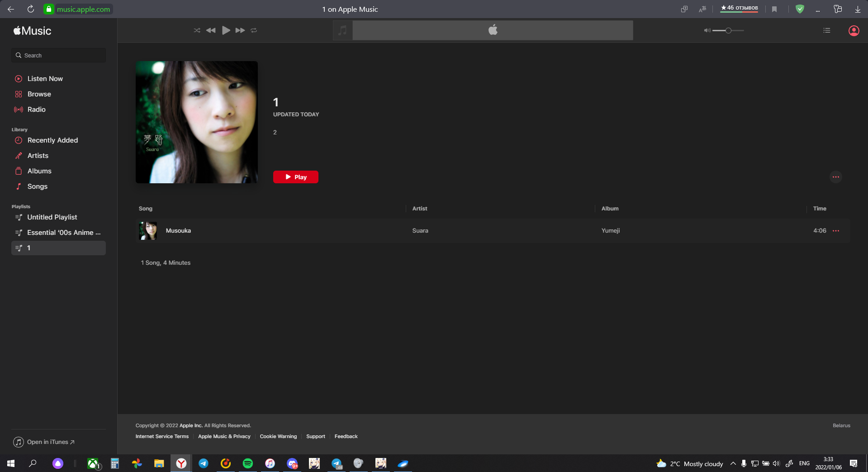
Task: Toggle repeat playback mode
Action: point(254,30)
